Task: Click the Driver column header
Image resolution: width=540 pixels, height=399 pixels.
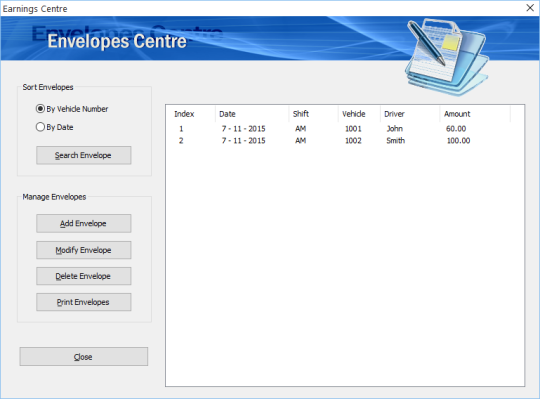Action: pos(410,114)
